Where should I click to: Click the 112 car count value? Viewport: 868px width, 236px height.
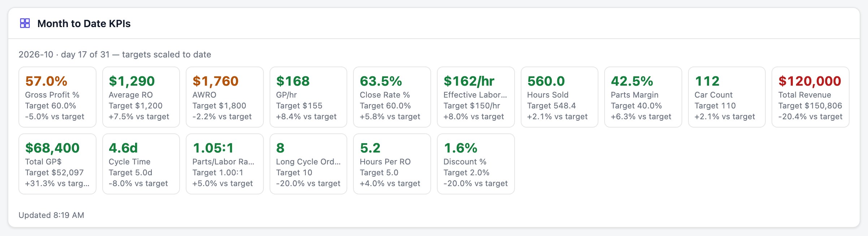(x=707, y=81)
